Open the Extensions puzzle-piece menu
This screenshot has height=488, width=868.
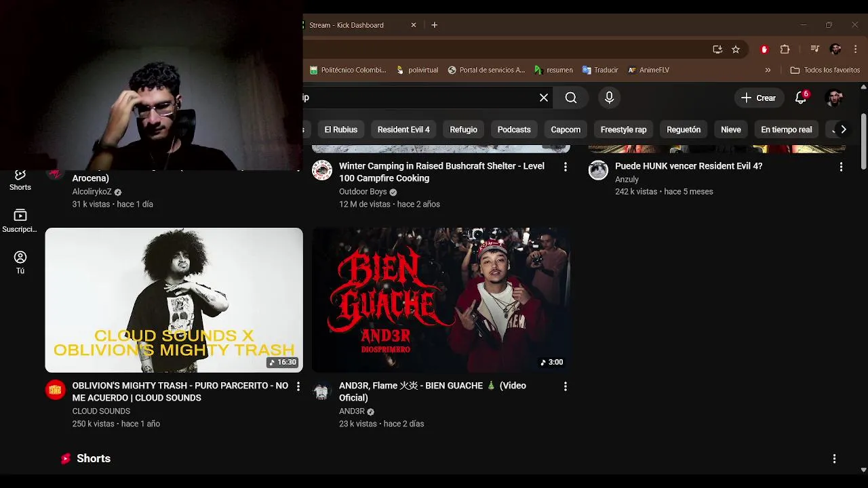pyautogui.click(x=785, y=49)
